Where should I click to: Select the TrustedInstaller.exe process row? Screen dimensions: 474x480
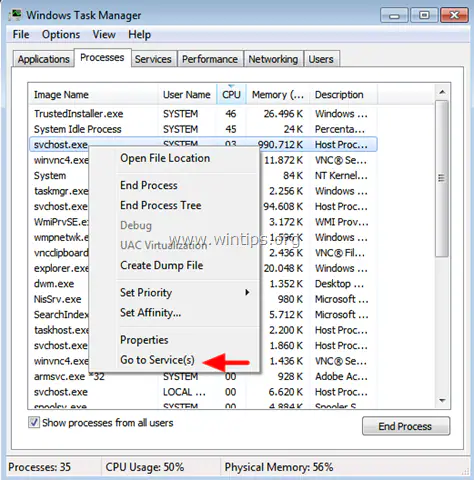203,114
